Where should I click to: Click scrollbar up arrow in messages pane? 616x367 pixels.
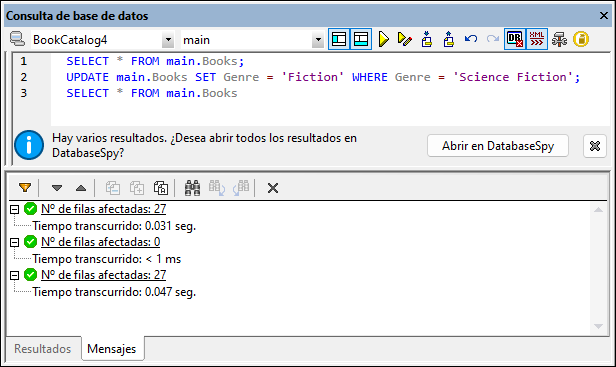pos(598,210)
